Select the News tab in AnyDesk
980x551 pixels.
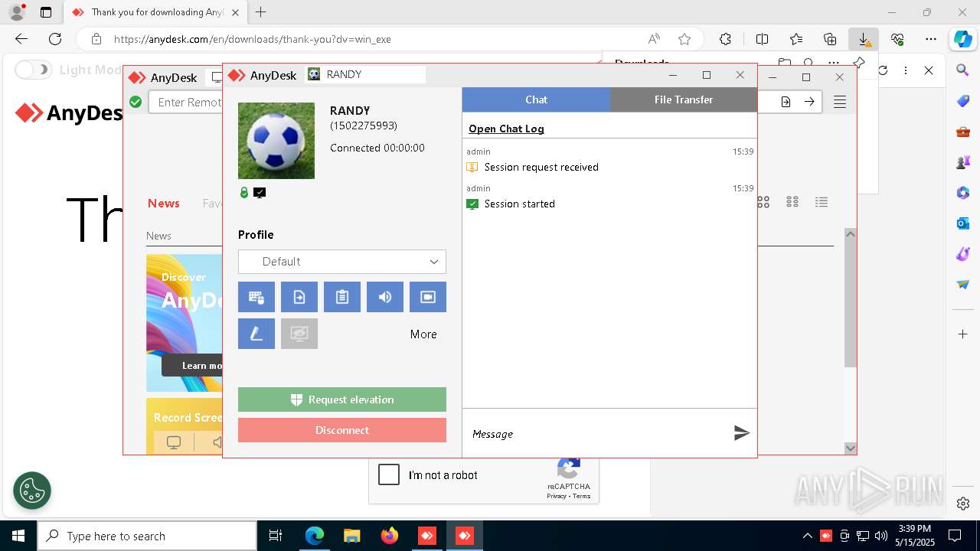(x=164, y=203)
